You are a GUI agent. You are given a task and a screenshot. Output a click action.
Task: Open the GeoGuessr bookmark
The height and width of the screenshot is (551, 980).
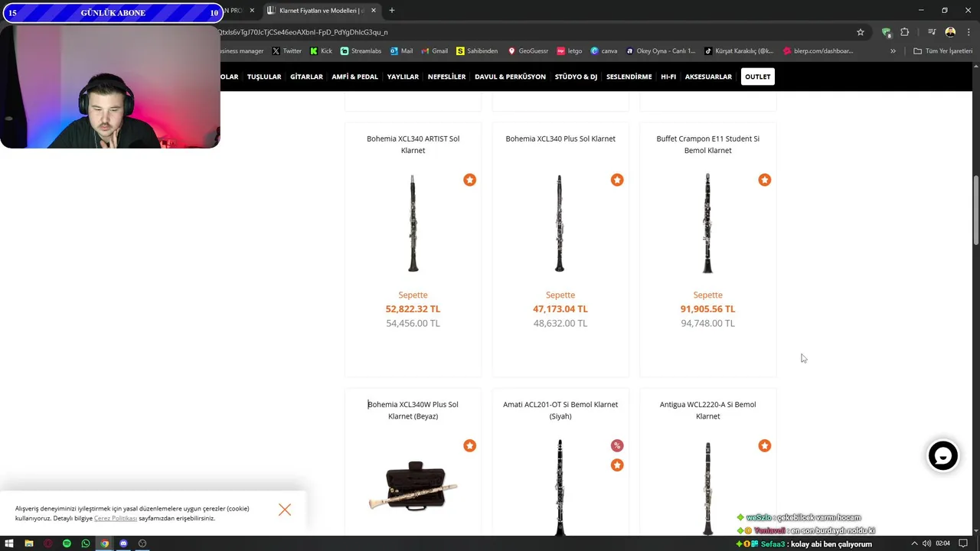click(x=528, y=51)
